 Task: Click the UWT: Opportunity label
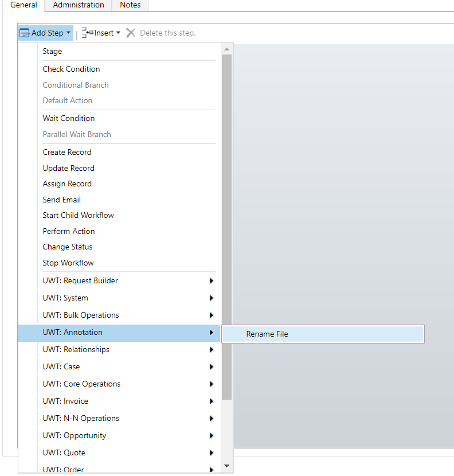pos(75,436)
